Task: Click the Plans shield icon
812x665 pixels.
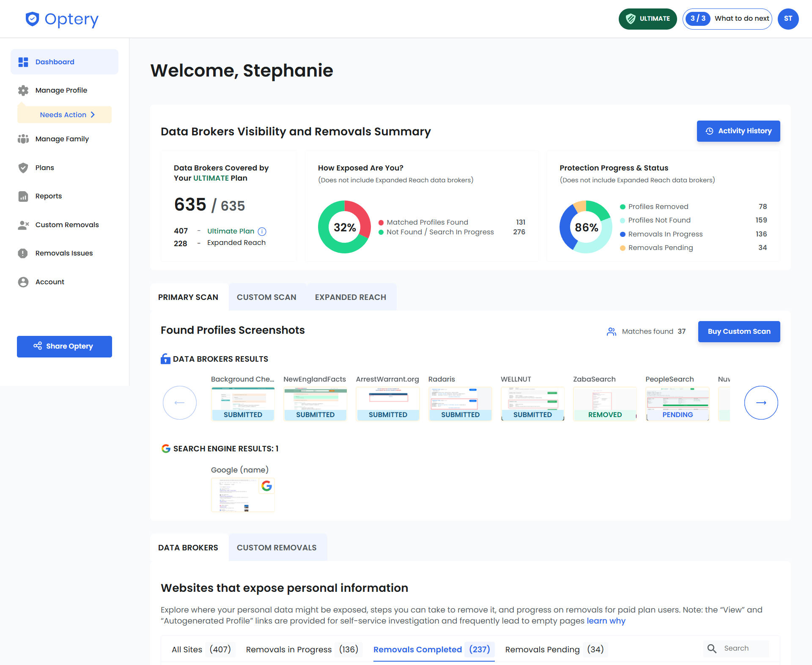Action: click(23, 168)
